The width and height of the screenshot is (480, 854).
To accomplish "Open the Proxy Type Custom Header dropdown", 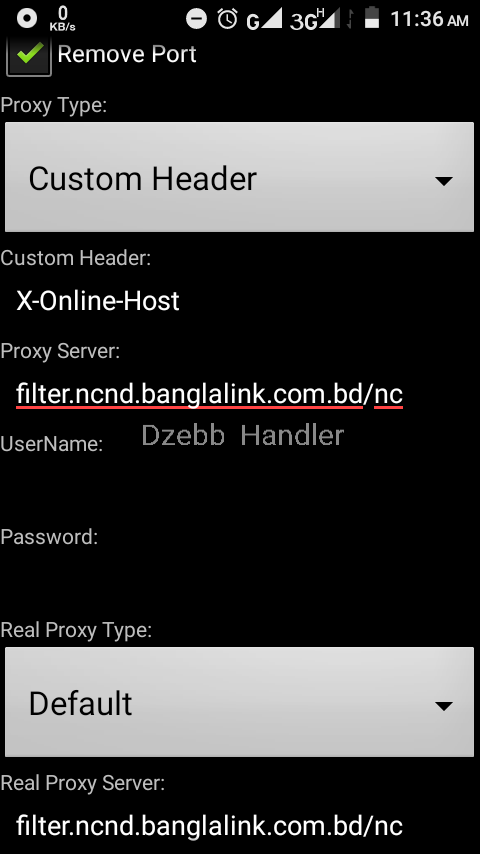I will (x=239, y=177).
